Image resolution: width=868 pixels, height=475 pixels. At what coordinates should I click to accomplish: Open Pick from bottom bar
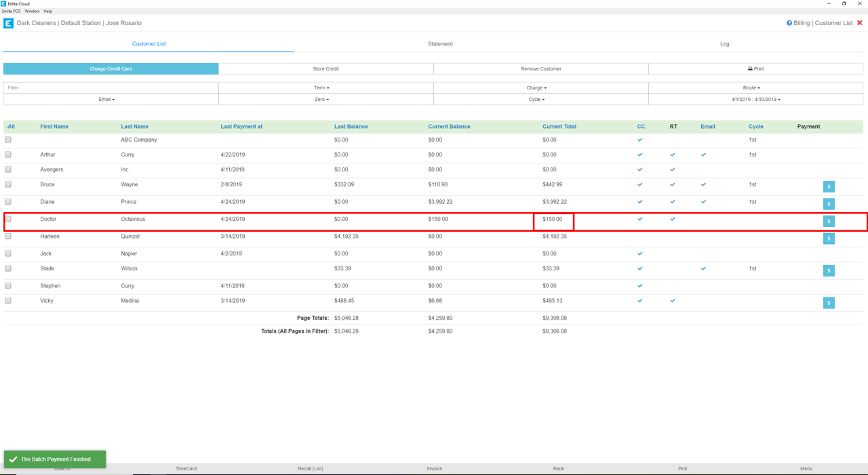(x=683, y=469)
